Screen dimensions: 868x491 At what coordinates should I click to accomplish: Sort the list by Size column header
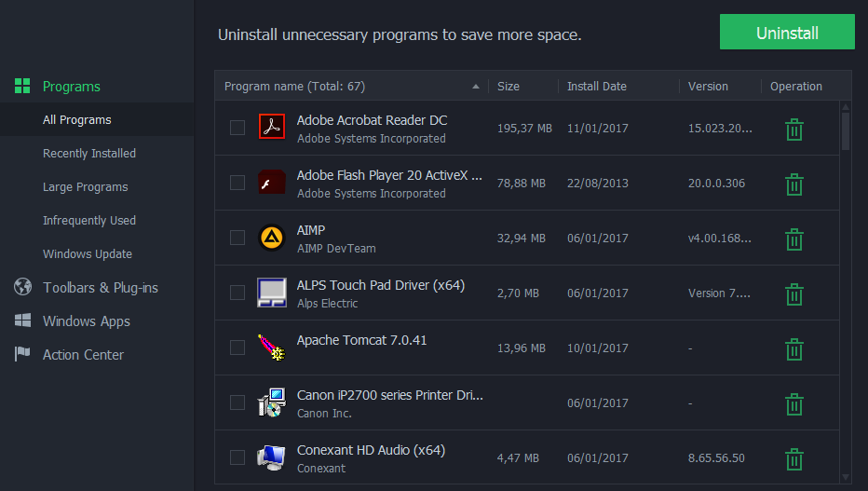point(509,87)
